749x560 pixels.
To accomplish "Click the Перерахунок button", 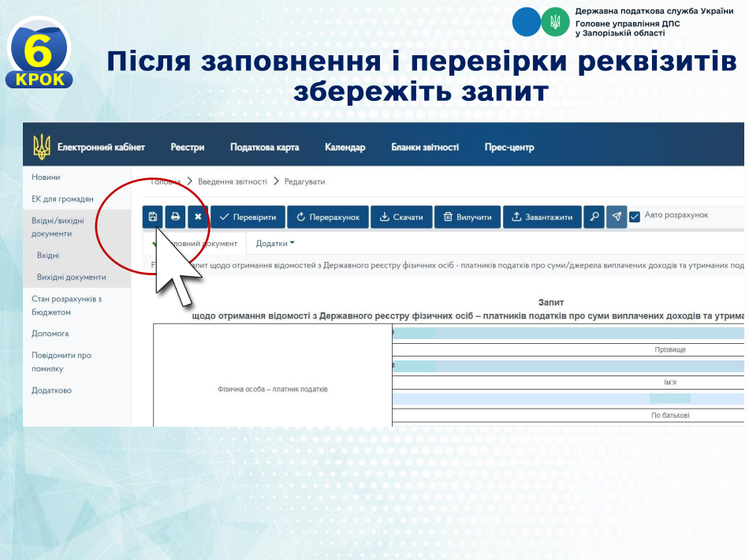I will click(x=328, y=217).
